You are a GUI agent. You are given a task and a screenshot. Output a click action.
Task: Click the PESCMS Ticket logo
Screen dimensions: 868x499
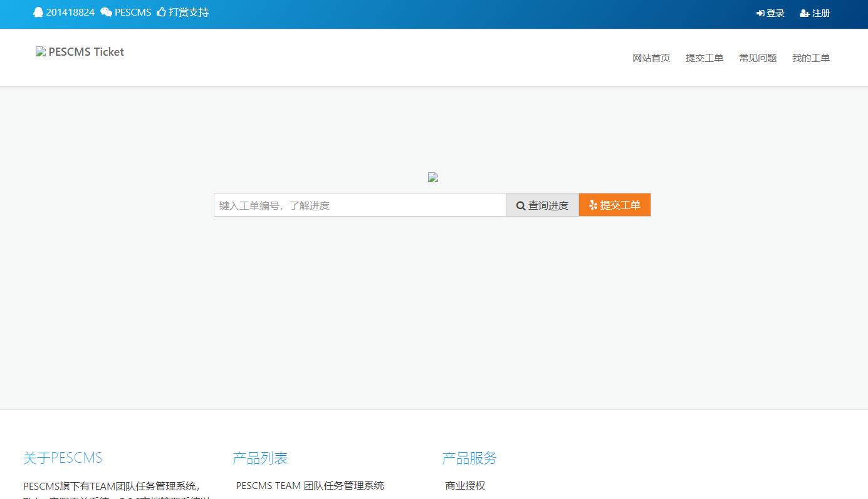[x=80, y=52]
